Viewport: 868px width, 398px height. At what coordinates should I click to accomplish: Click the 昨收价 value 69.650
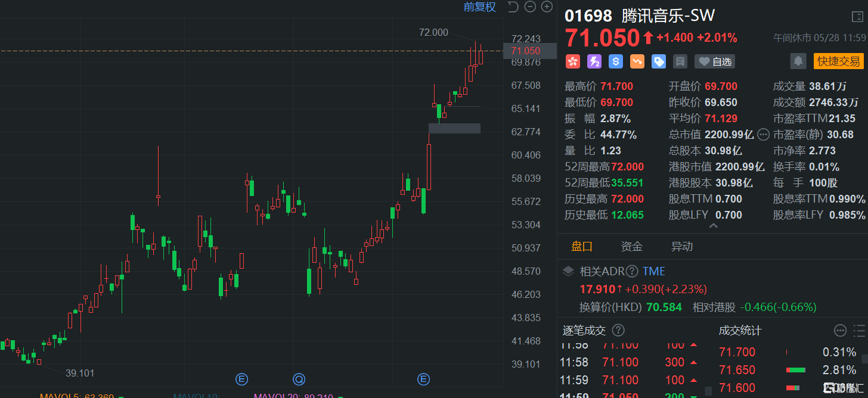click(x=721, y=102)
